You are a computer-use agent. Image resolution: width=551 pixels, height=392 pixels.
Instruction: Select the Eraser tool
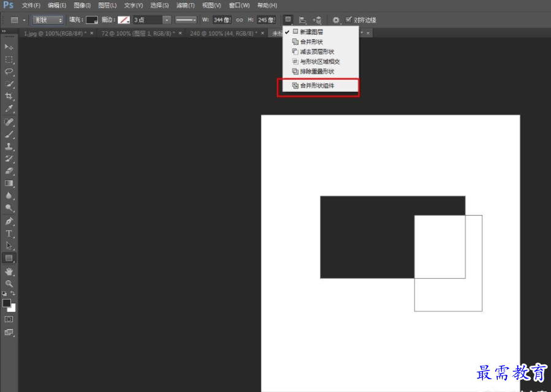pos(9,171)
